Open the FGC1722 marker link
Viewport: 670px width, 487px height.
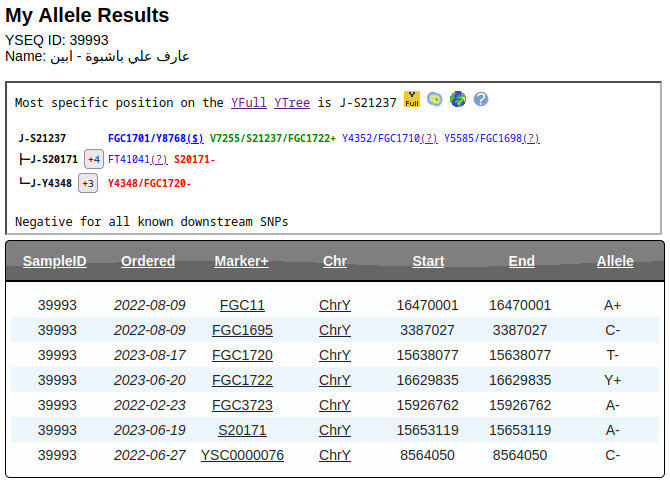point(242,380)
